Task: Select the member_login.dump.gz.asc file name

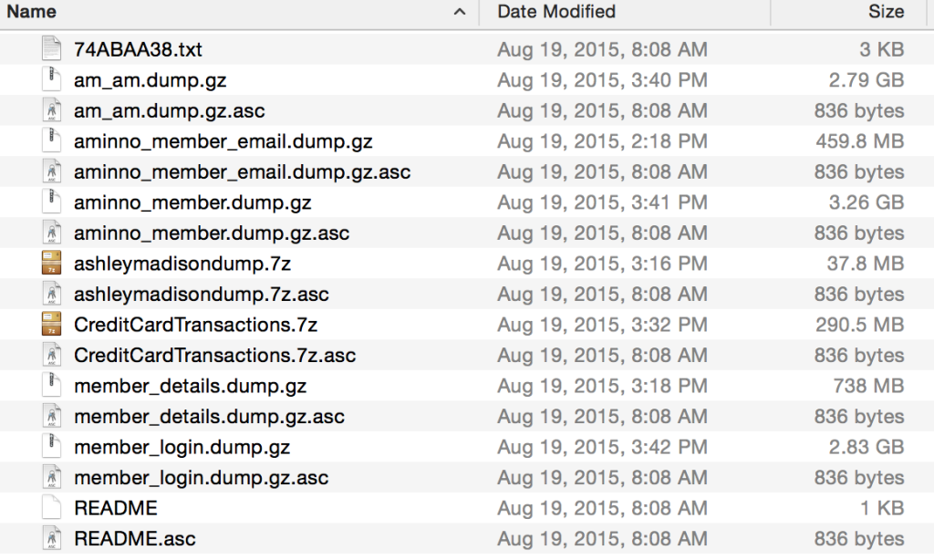Action: coord(202,478)
